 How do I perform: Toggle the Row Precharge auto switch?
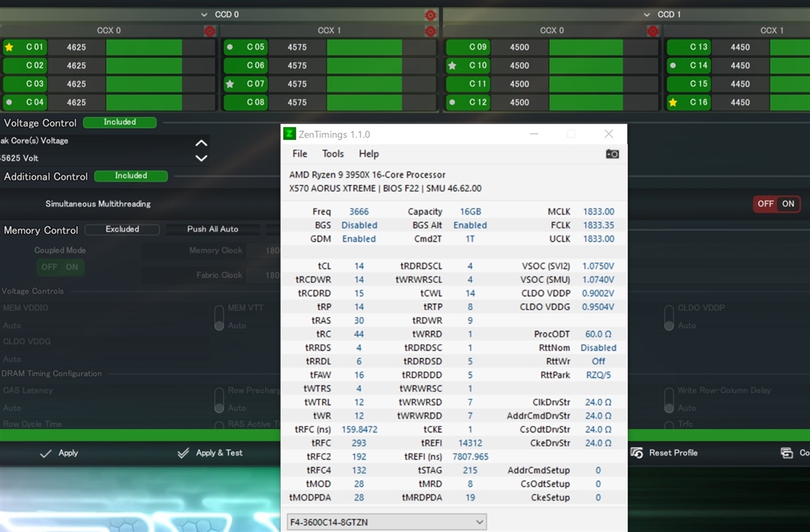(x=219, y=400)
